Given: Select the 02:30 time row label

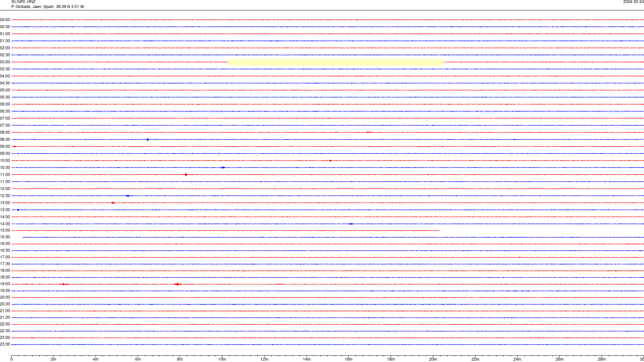Looking at the screenshot, I should point(5,55).
